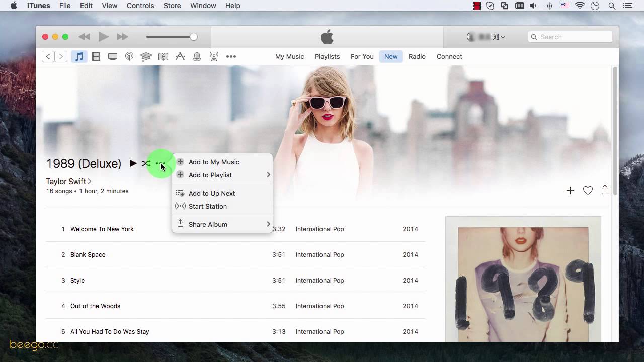644x362 pixels.
Task: Select the Music library icon
Action: 79,56
